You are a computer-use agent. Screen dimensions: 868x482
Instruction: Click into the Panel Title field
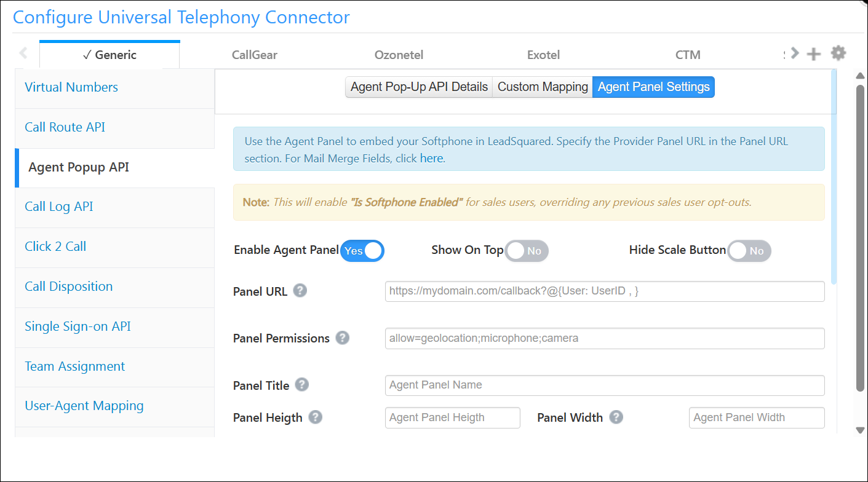(605, 385)
